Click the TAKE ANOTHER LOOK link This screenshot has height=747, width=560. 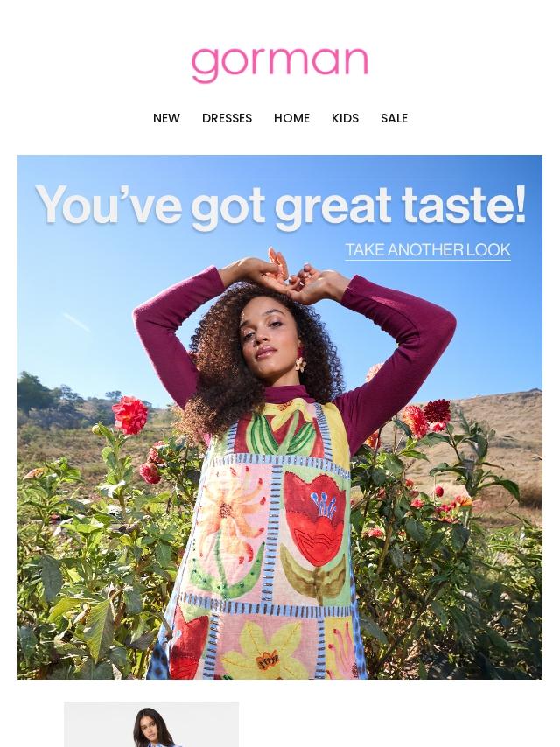click(428, 249)
